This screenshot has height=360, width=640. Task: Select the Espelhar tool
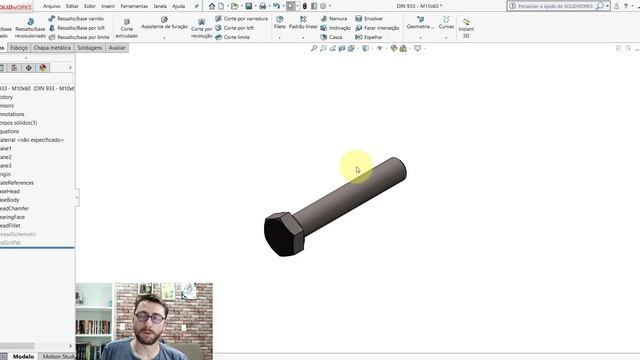pyautogui.click(x=369, y=37)
